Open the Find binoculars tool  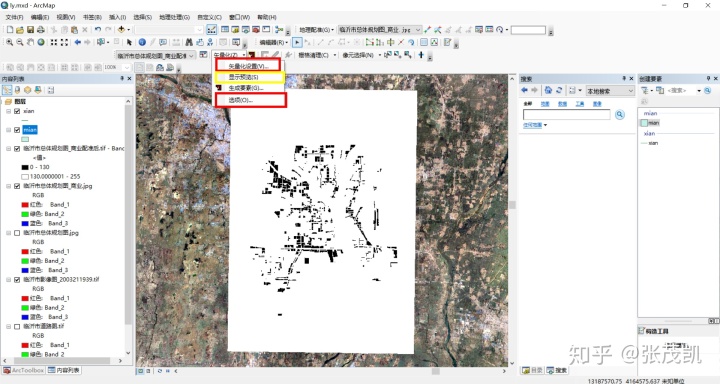click(x=189, y=42)
